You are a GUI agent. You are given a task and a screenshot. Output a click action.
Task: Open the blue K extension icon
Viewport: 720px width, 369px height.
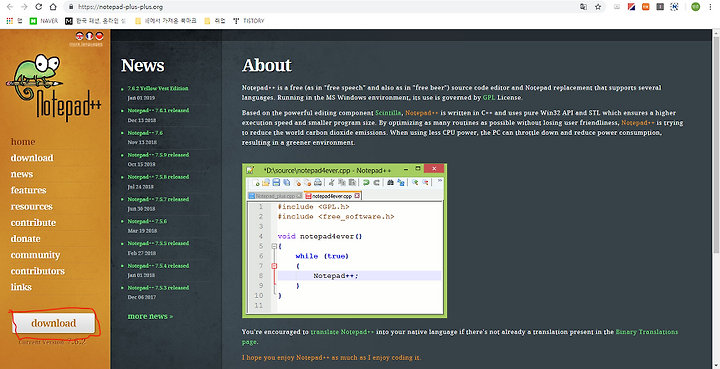point(674,7)
